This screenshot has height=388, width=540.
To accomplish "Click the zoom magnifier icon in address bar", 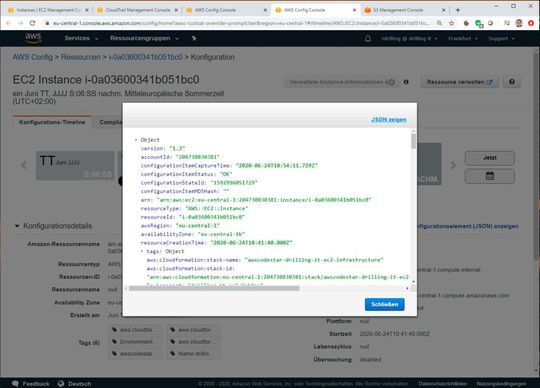I will [439, 23].
